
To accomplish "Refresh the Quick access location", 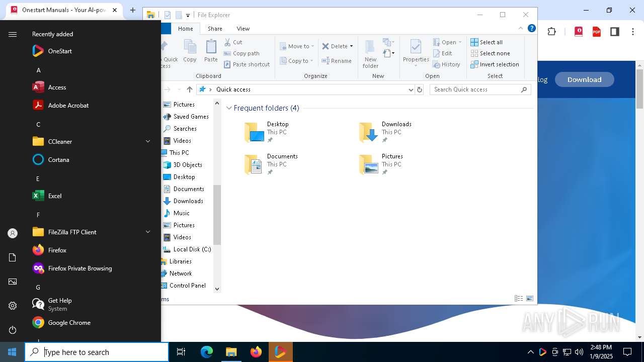I will [420, 89].
